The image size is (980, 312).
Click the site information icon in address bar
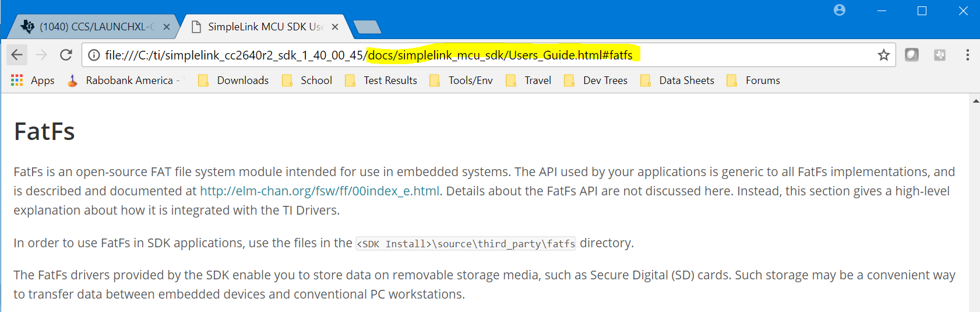click(94, 55)
